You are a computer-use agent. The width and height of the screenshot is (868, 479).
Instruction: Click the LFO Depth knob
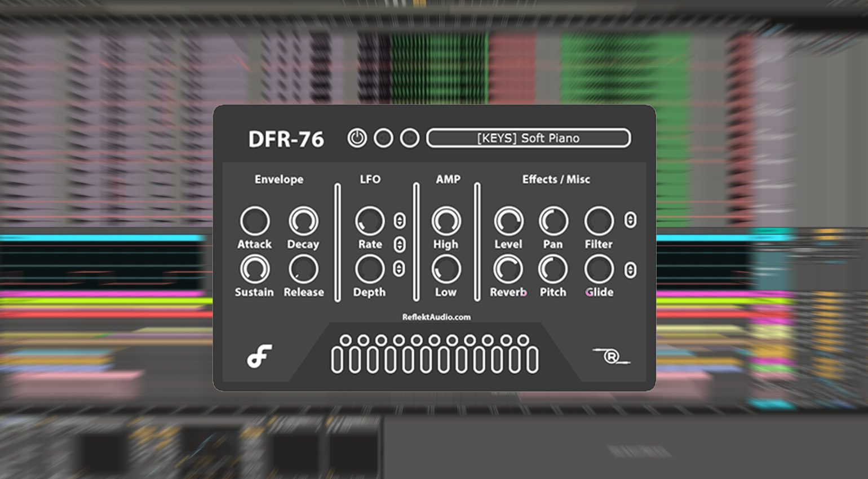pos(370,269)
